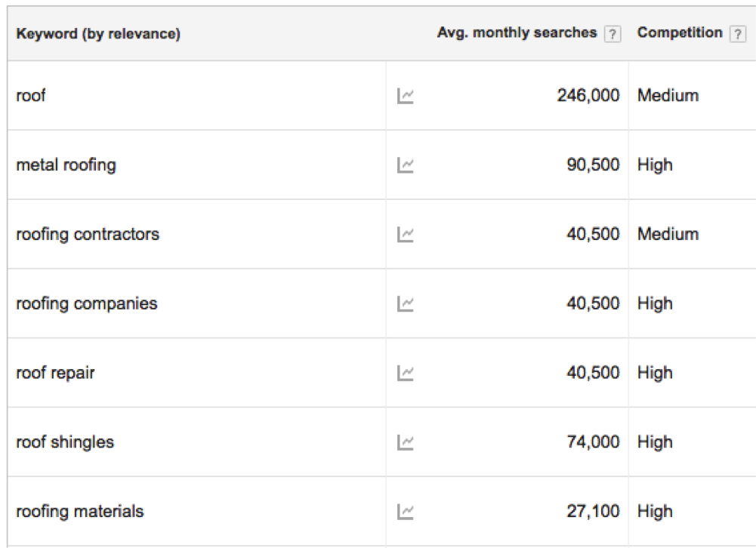Select the "metal roofing" keyword
756x548 pixels.
coord(66,165)
